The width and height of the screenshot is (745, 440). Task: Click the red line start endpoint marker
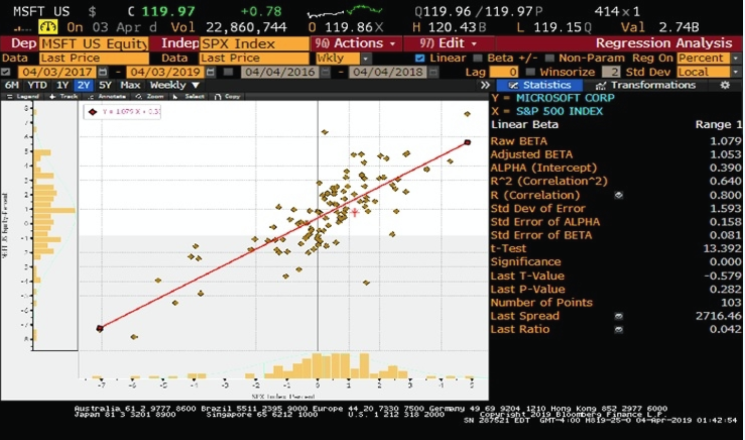(100, 328)
